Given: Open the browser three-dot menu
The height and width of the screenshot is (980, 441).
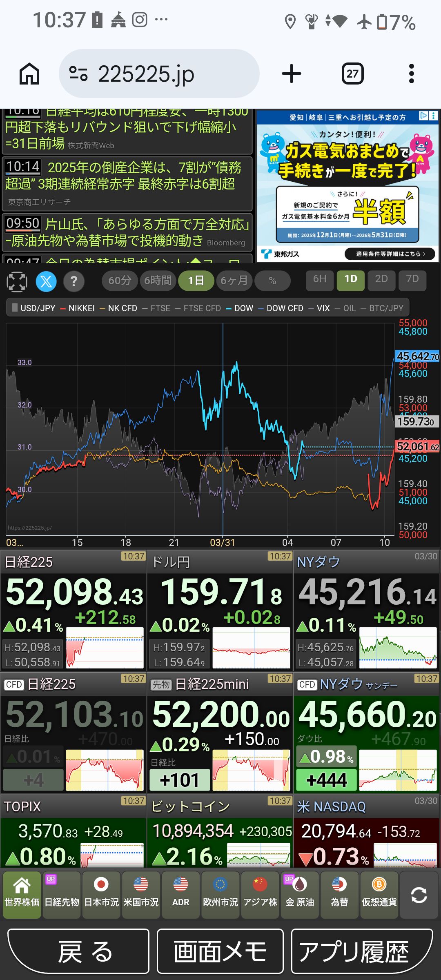Looking at the screenshot, I should tap(411, 74).
